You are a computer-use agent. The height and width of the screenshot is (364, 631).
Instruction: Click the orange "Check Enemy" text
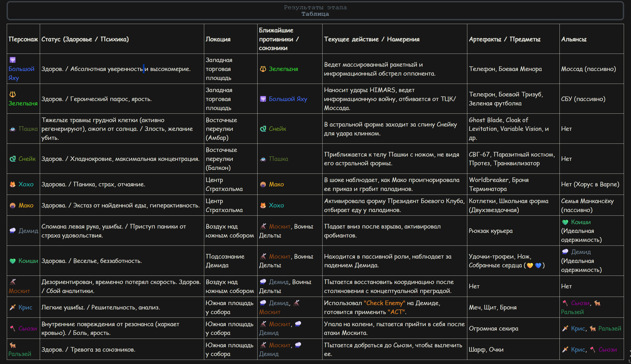pyautogui.click(x=384, y=303)
